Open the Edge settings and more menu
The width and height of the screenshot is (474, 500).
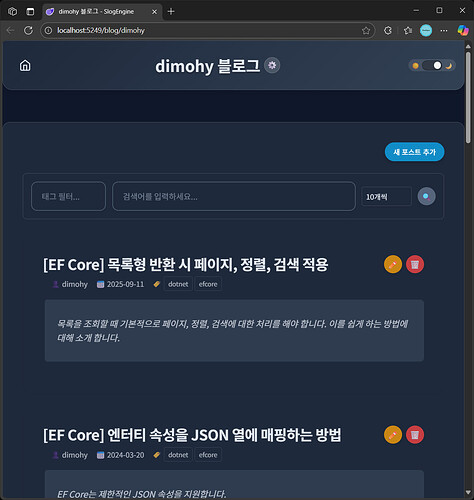click(x=444, y=31)
